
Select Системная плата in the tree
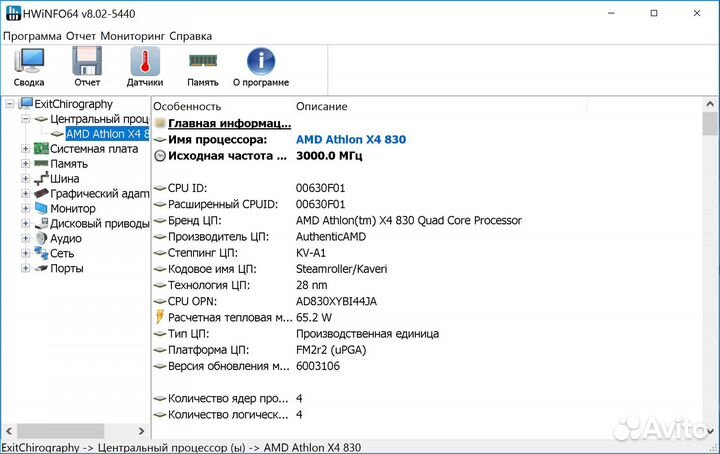click(94, 149)
